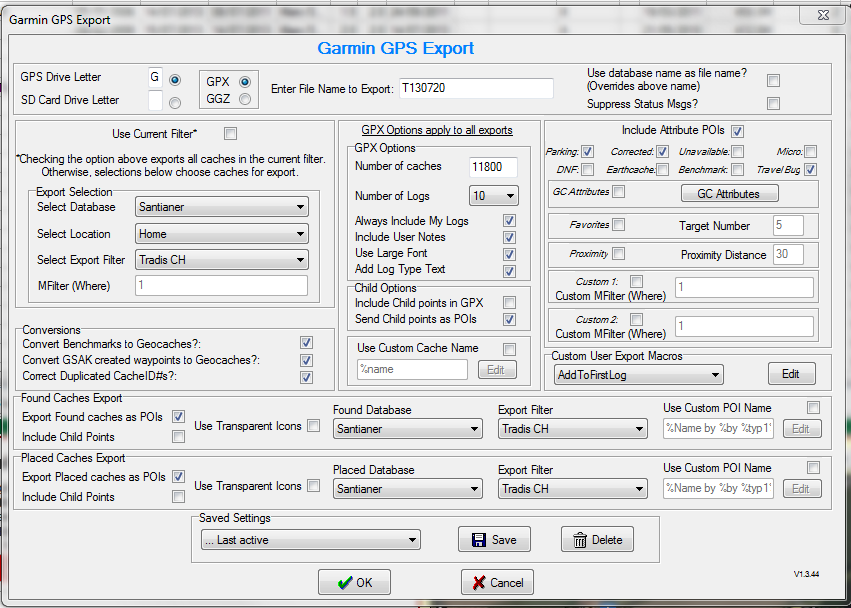Toggle Add Log Type Text checkbox

click(x=509, y=271)
